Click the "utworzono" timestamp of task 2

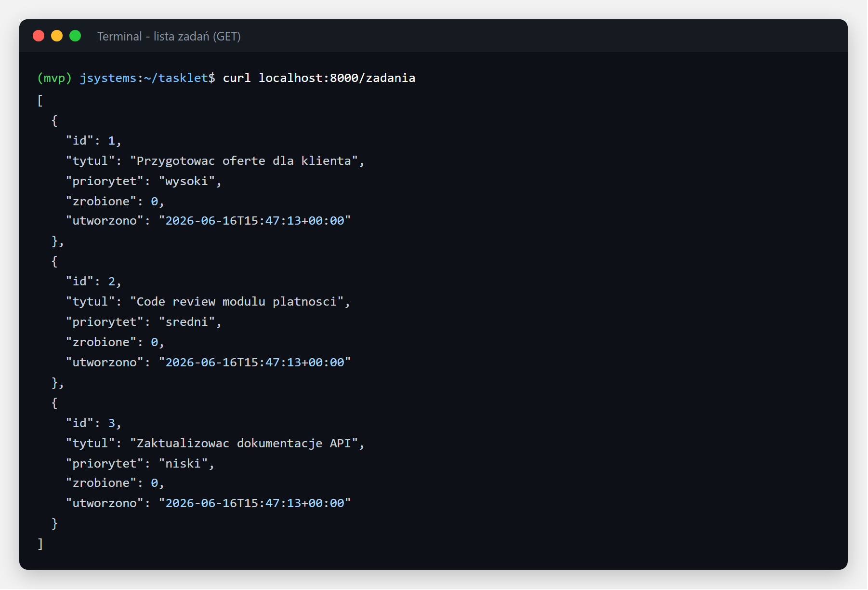[255, 362]
